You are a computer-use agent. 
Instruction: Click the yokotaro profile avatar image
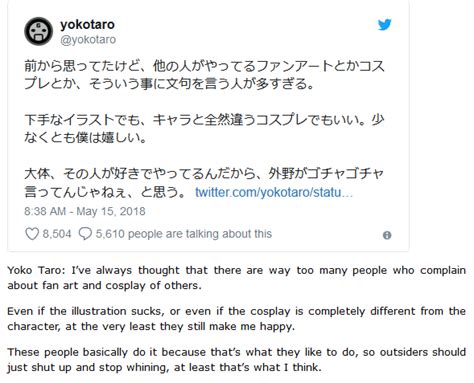coord(39,31)
